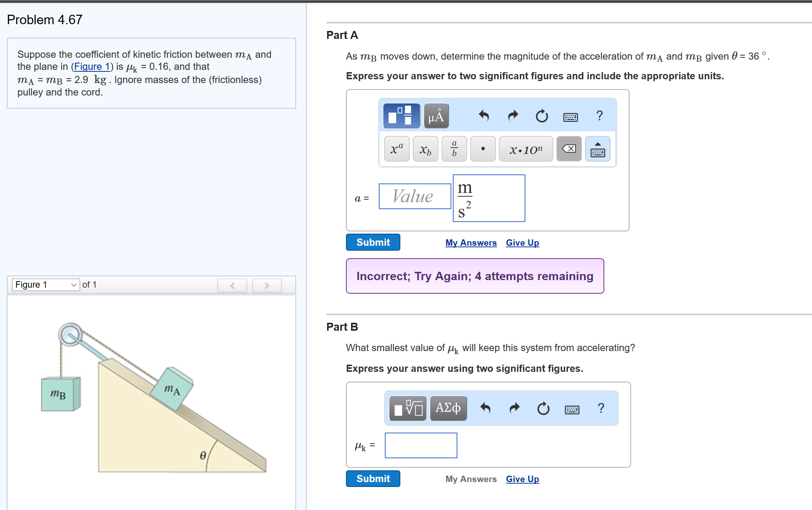The image size is (812, 510).
Task: Insert a fraction with the a/b button
Action: click(454, 149)
